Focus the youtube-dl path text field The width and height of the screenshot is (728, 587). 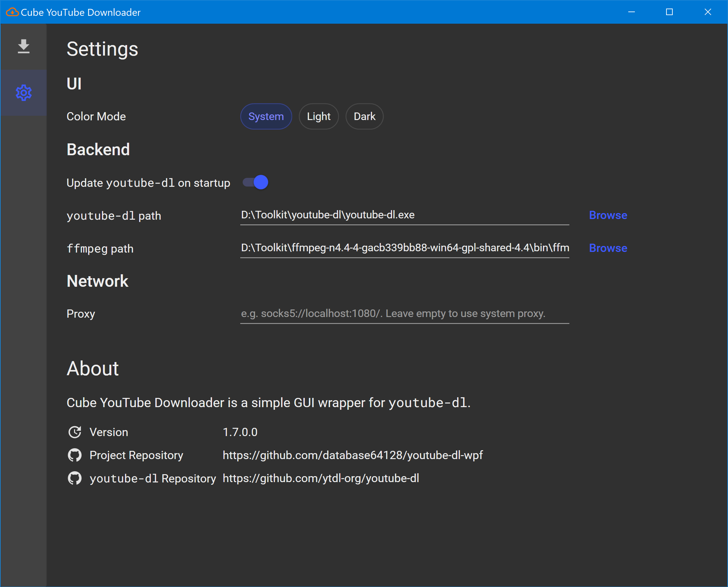[x=404, y=215]
